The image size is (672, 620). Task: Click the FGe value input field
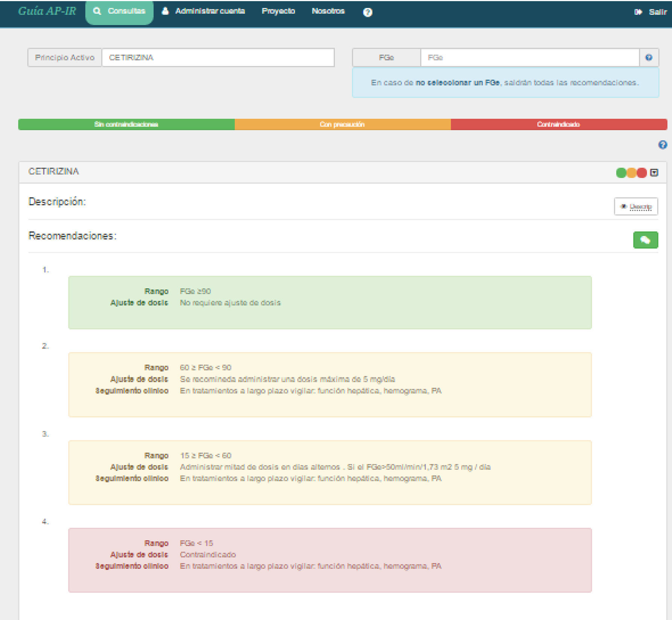pos(529,58)
